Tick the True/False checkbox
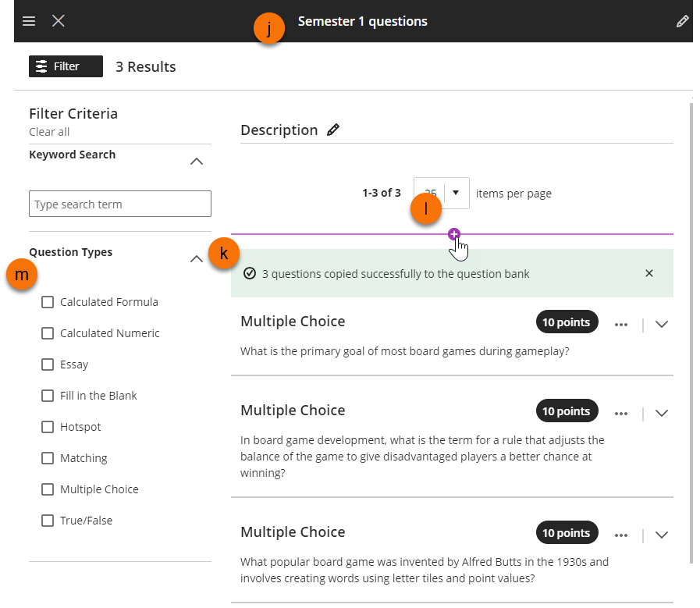 [48, 521]
